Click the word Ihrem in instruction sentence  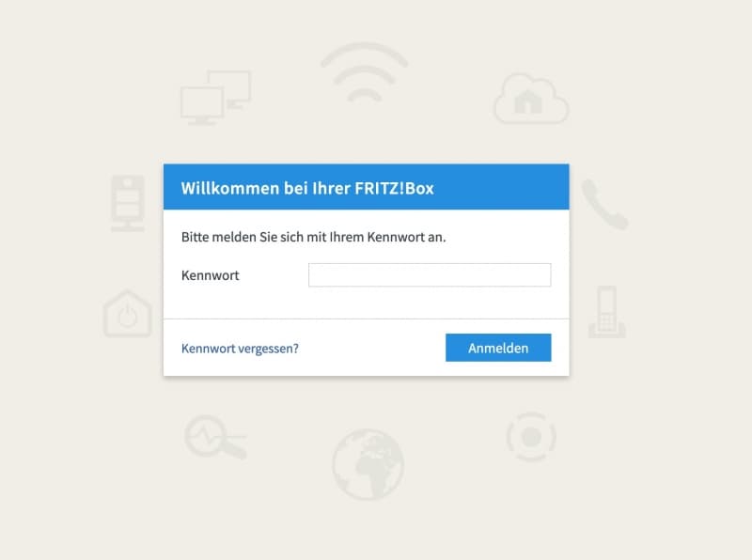tap(346, 237)
